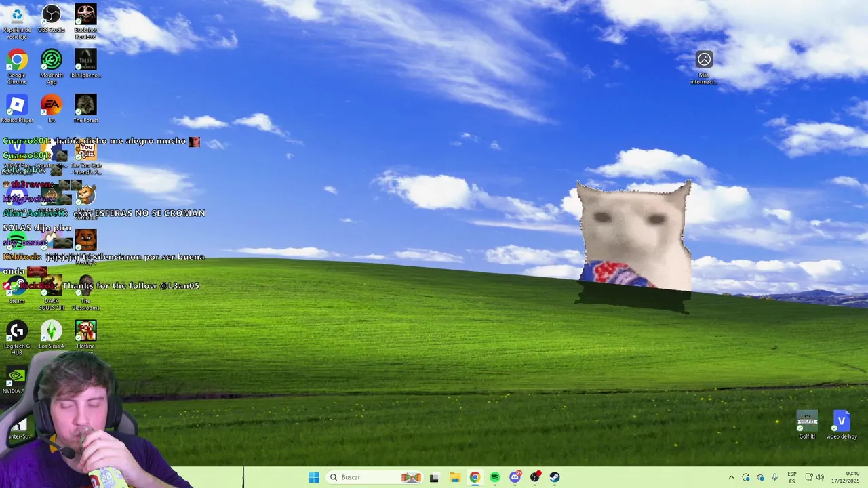
Task: Open File Explorer from the taskbar
Action: coord(455,477)
